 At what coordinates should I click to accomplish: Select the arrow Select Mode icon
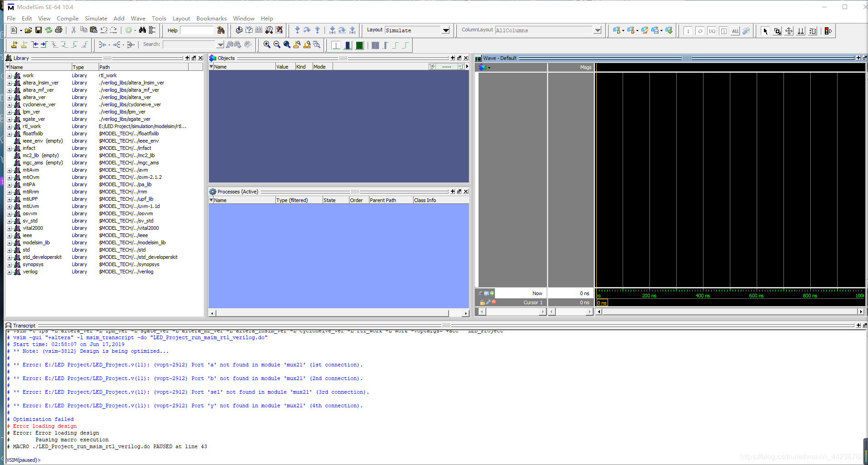pyautogui.click(x=765, y=31)
